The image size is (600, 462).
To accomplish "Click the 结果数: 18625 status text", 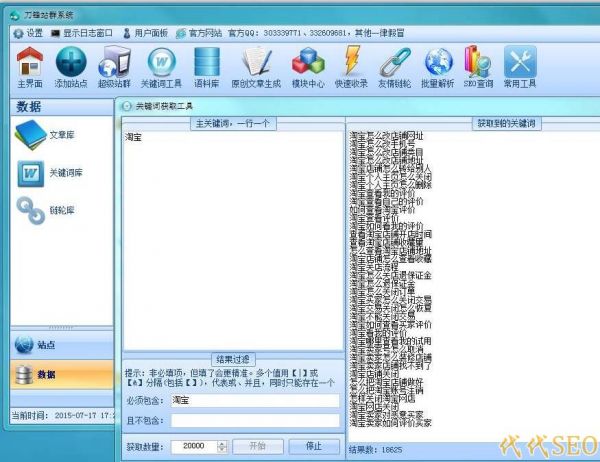I will [x=376, y=450].
